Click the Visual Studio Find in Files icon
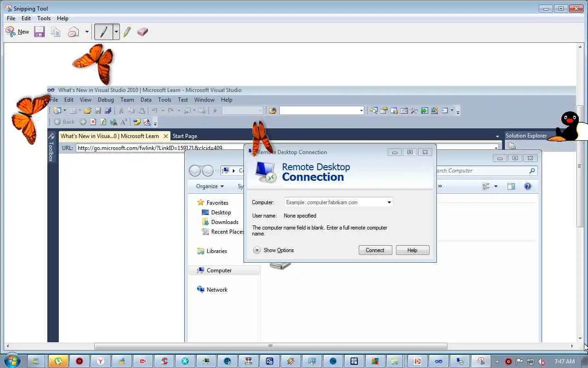This screenshot has width=588, height=368. [272, 110]
